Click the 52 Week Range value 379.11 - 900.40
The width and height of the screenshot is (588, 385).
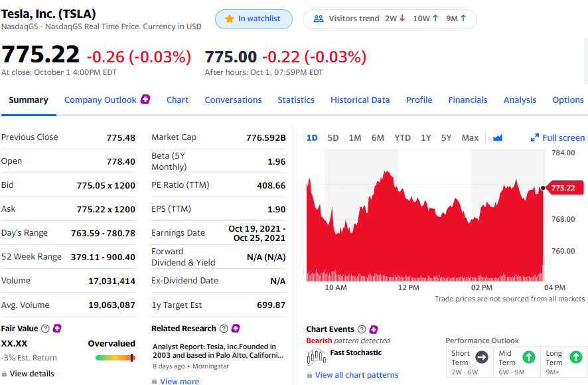tap(103, 257)
